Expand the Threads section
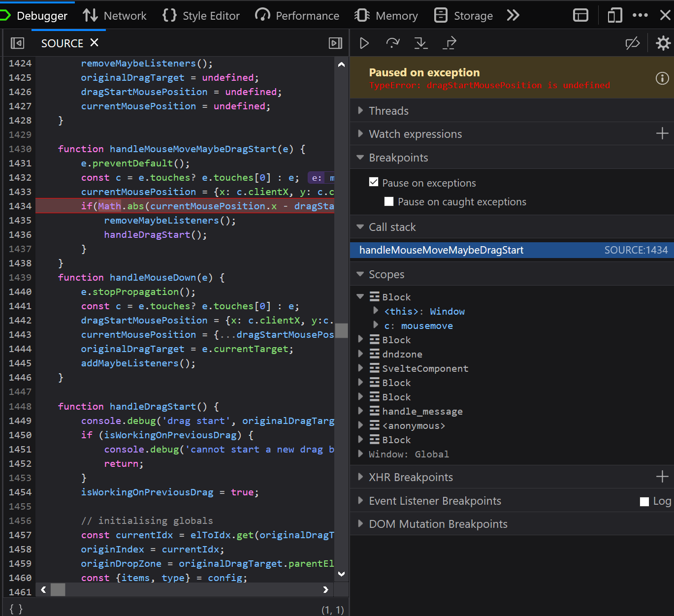The width and height of the screenshot is (674, 616). click(x=360, y=111)
